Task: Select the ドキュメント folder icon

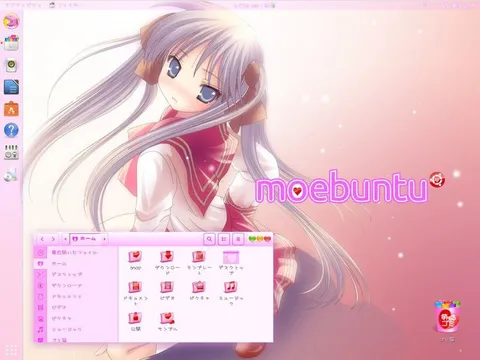Action: click(x=135, y=287)
